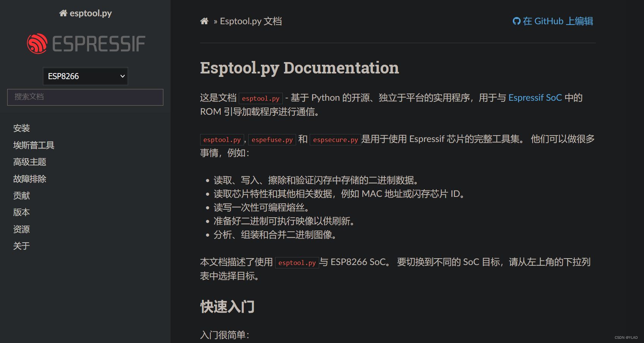Open the 贡献 sidebar page
644x343 pixels.
pos(22,196)
